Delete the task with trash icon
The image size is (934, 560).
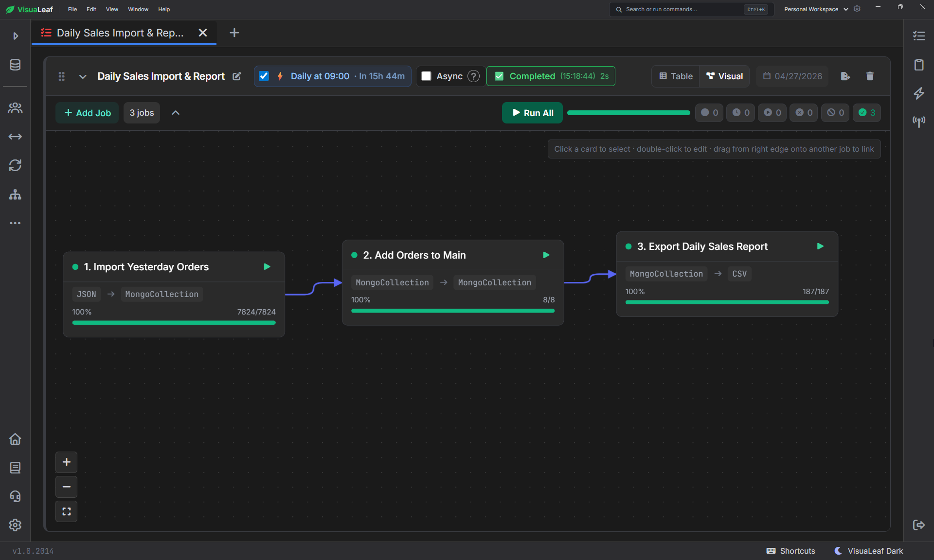pos(870,76)
